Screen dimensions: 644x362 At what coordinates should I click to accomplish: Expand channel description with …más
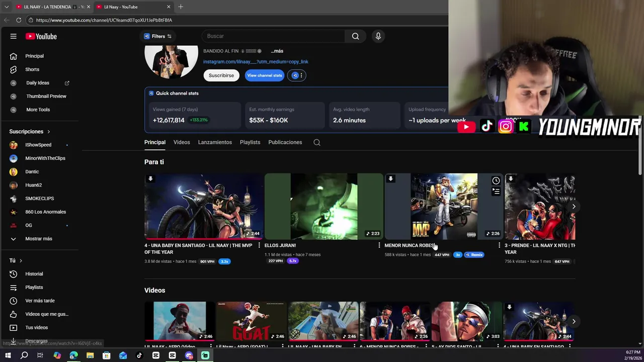click(x=277, y=51)
